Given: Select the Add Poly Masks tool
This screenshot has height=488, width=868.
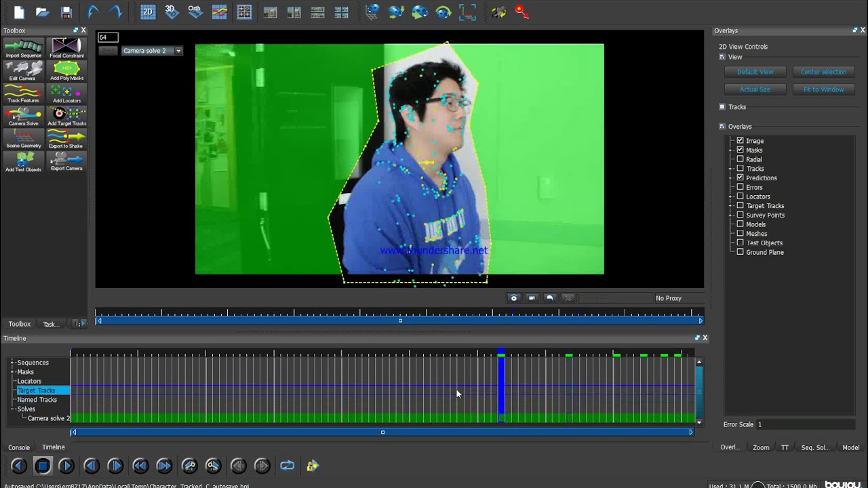Looking at the screenshot, I should tap(66, 70).
